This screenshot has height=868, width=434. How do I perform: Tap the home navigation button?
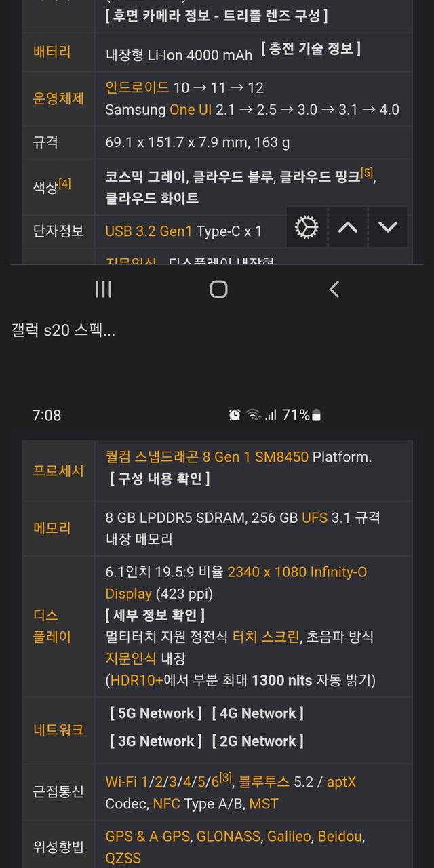click(x=218, y=290)
